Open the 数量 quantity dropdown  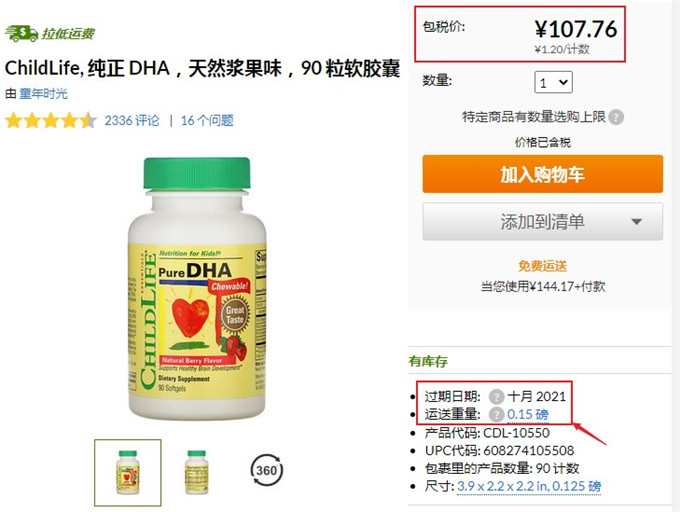pos(553,82)
